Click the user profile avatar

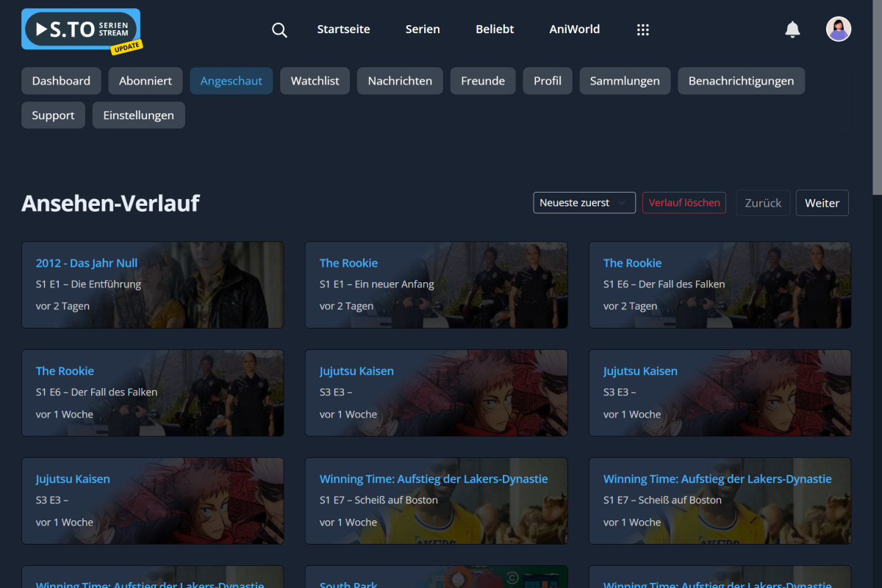coord(839,29)
